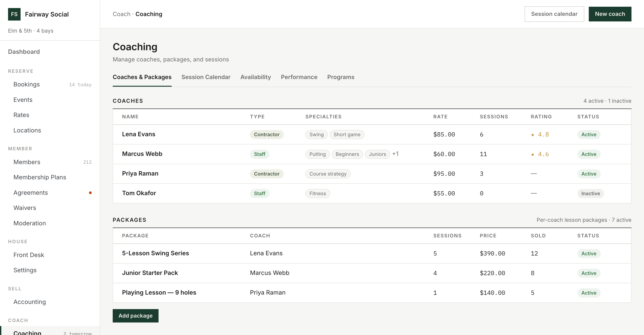The height and width of the screenshot is (335, 644).
Task: Open Agreements with red dot indicator
Action: tap(50, 193)
